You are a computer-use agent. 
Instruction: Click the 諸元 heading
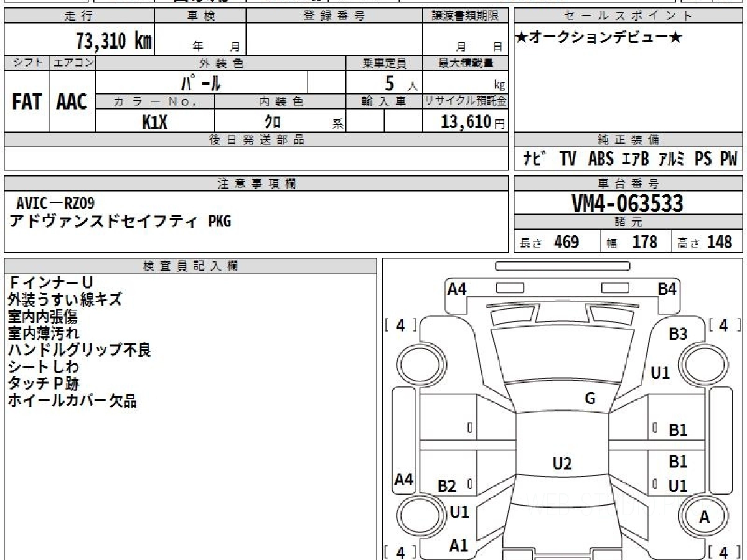point(629,222)
